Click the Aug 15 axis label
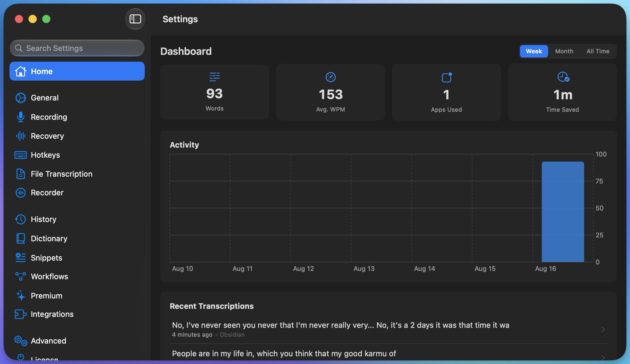Screen dimensions: 630x364 (x=485, y=269)
